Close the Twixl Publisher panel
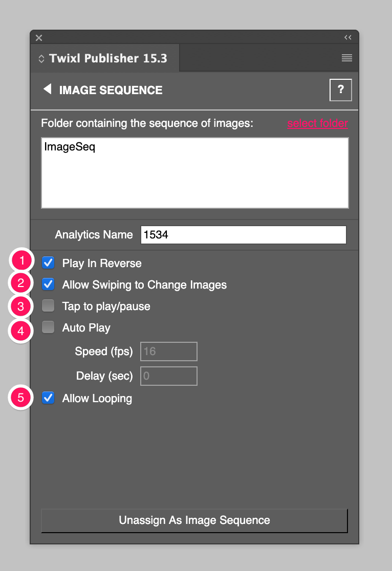This screenshot has height=571, width=392. tap(39, 37)
